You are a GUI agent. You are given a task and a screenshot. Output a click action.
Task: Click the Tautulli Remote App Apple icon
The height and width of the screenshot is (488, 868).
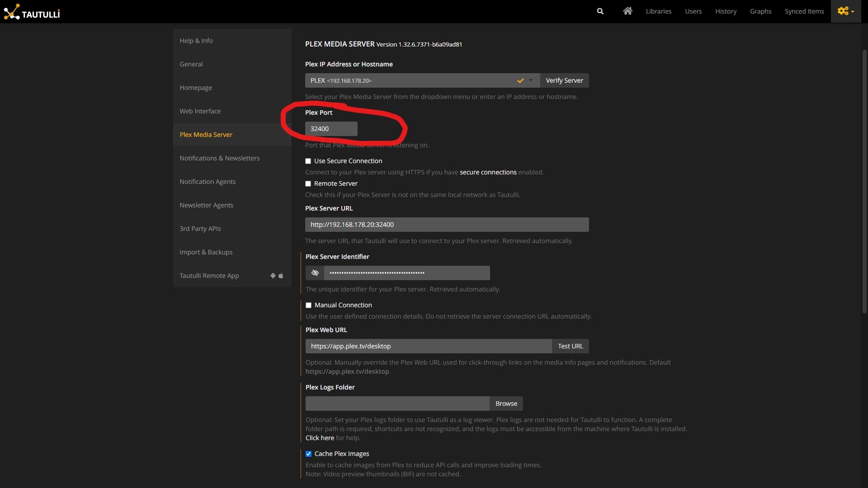pos(281,276)
